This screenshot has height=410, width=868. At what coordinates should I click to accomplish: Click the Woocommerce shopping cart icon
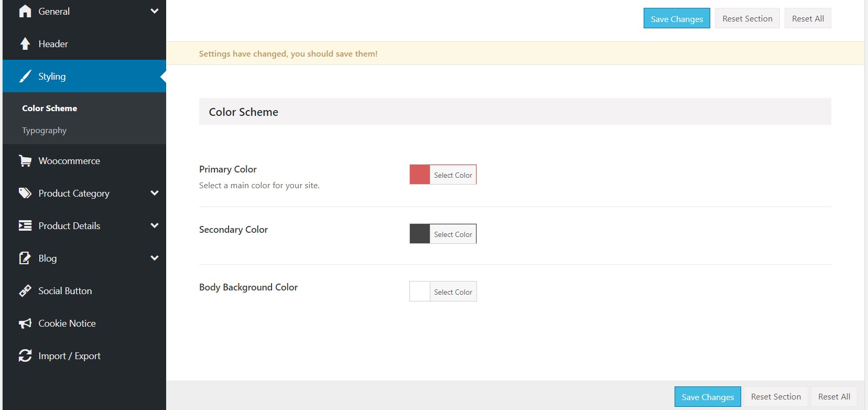pos(25,161)
